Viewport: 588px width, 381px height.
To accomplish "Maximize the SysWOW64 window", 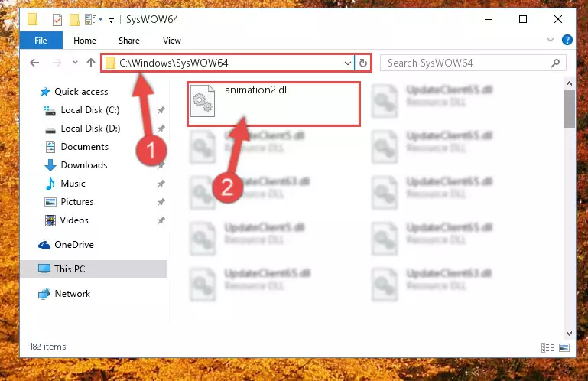I will coord(523,19).
